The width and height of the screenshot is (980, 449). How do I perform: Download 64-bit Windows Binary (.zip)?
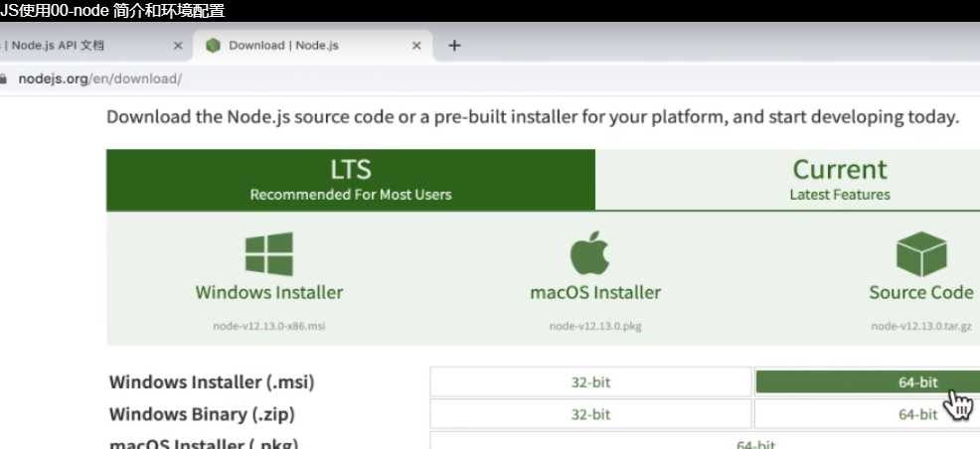pos(868,414)
